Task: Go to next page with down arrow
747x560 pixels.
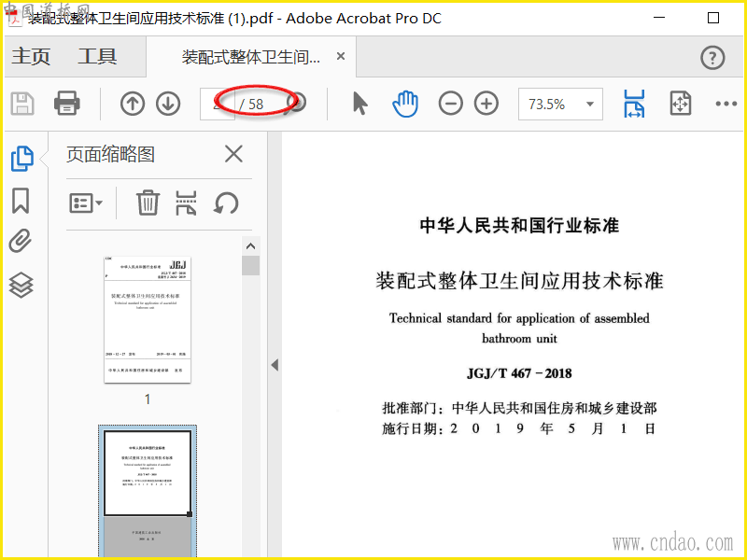Action: click(168, 104)
